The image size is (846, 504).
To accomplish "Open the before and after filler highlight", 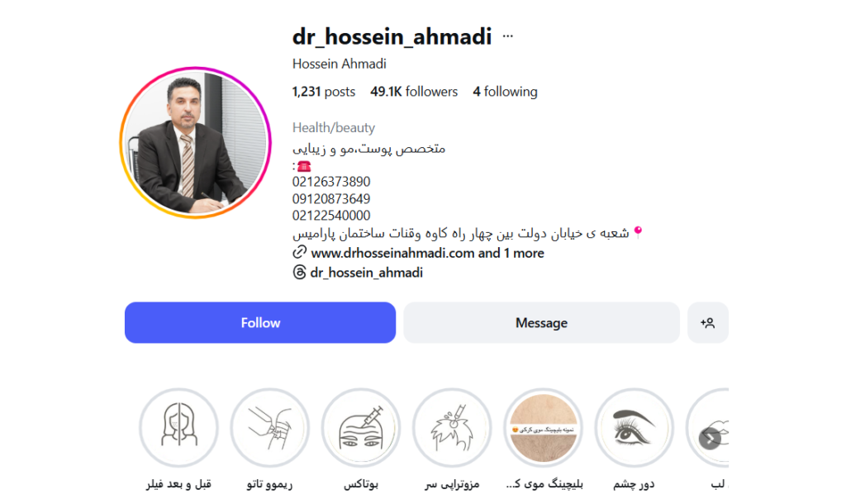I will [x=178, y=428].
